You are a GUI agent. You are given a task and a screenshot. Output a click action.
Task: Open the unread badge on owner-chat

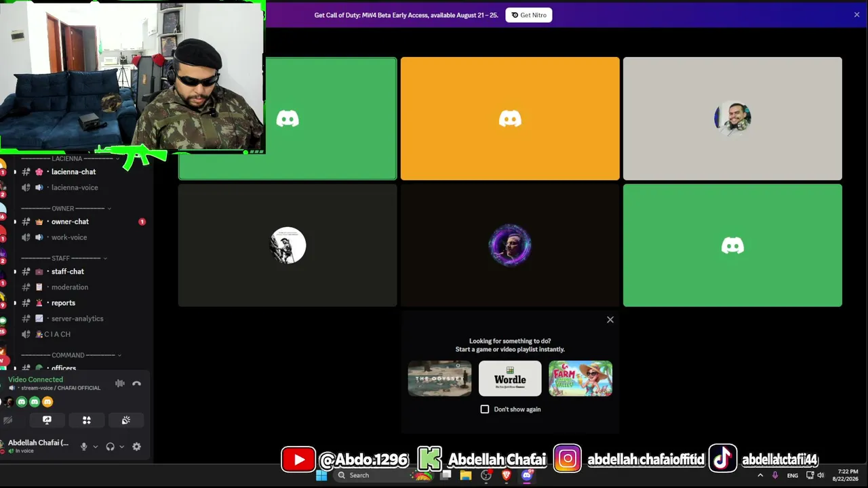click(142, 222)
